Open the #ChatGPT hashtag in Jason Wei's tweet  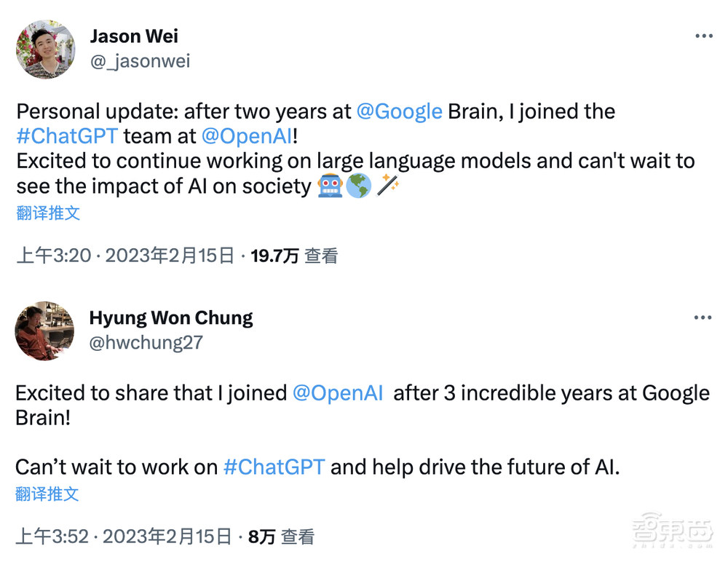pyautogui.click(x=66, y=136)
